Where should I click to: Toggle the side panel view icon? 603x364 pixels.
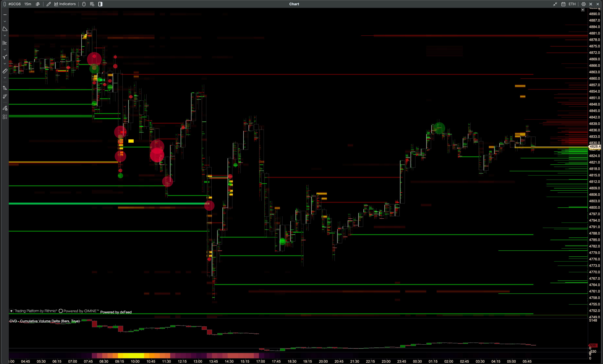tap(100, 4)
